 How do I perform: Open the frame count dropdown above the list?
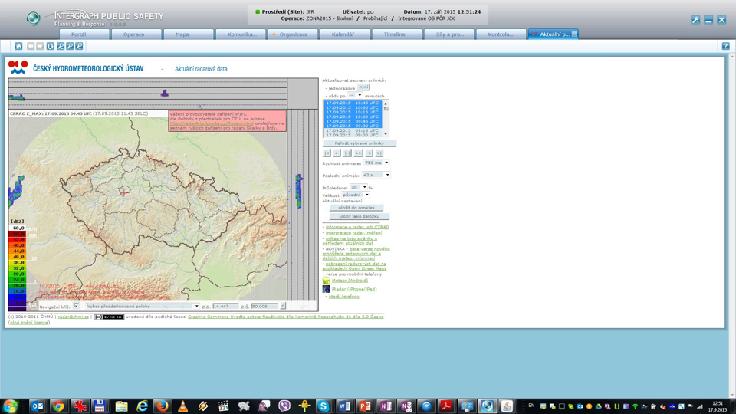[355, 95]
